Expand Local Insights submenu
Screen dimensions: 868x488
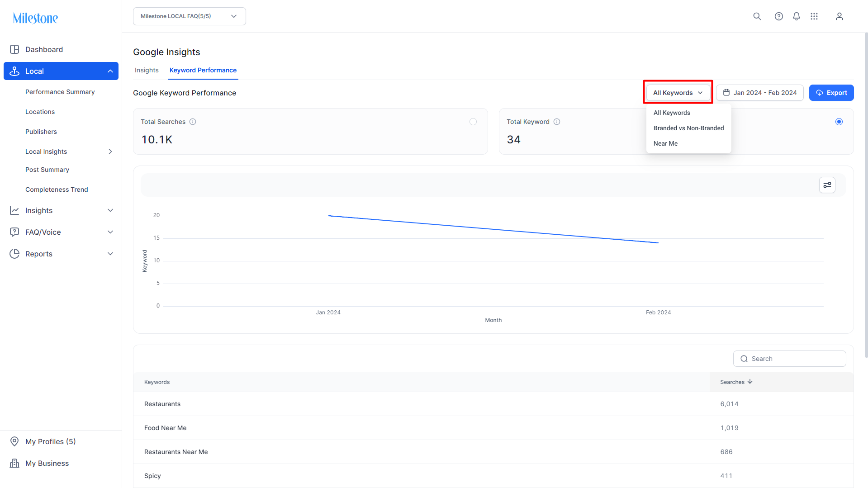coord(110,152)
